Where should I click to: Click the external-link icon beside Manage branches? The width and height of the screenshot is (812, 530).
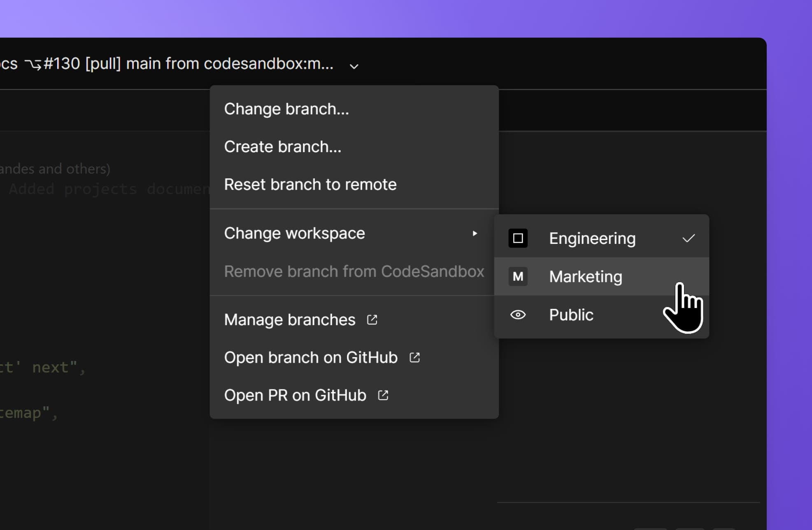coord(372,319)
